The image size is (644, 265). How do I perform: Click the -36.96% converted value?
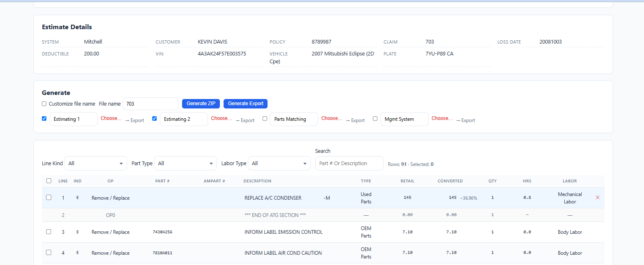coord(468,198)
